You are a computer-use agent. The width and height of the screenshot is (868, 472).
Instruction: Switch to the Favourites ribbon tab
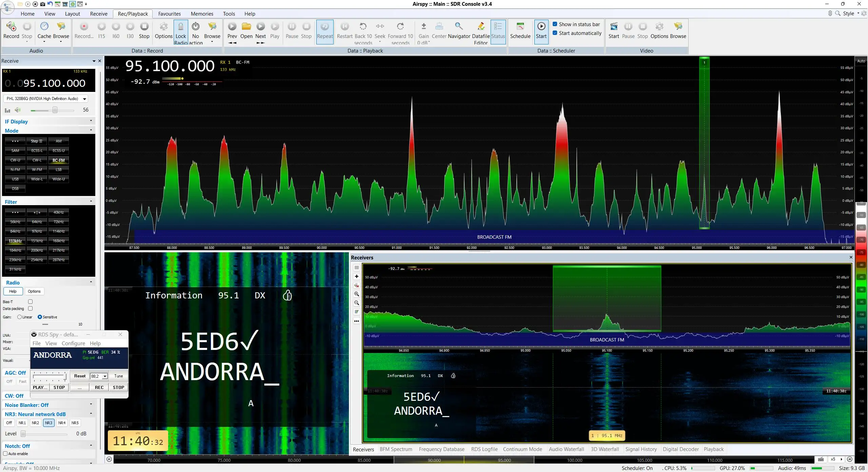169,14
